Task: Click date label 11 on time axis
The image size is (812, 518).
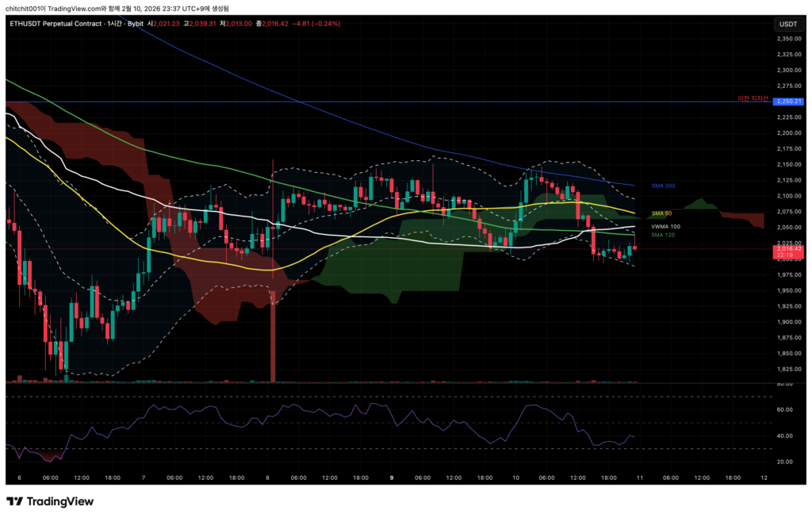Action: tap(639, 478)
